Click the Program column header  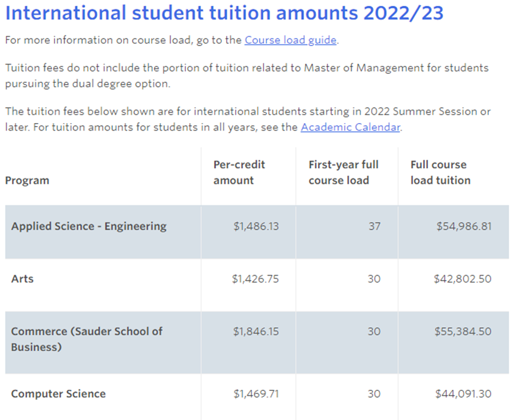27,180
